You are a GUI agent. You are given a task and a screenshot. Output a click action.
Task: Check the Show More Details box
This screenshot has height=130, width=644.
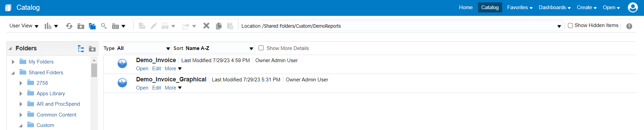pos(261,48)
